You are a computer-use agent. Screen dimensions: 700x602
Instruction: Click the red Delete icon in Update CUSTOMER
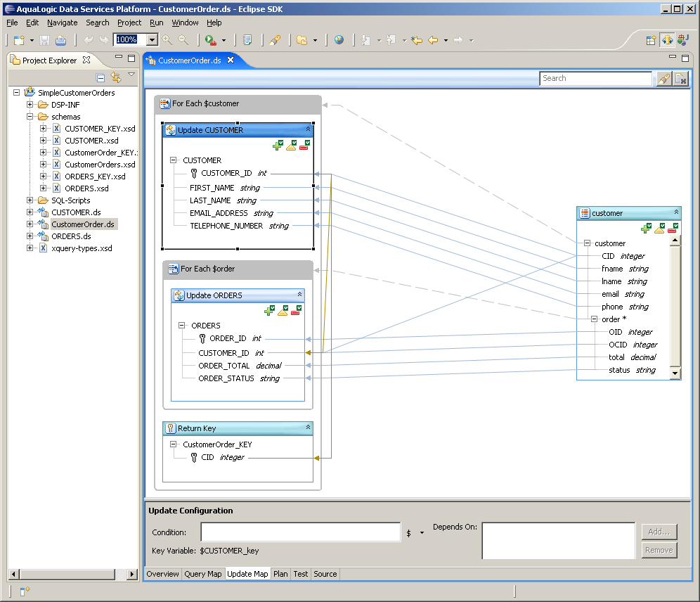click(x=304, y=145)
